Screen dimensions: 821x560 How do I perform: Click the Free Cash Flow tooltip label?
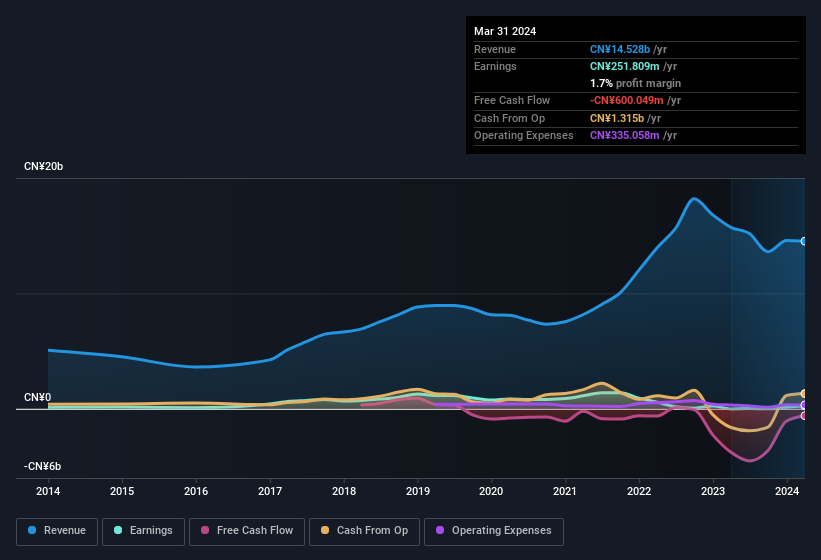512,100
